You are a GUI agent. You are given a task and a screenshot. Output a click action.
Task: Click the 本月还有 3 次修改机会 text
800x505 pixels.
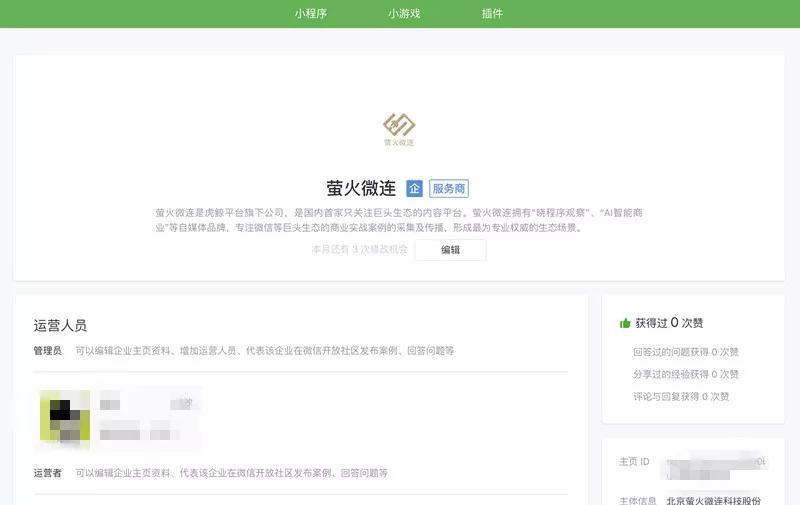pos(360,249)
